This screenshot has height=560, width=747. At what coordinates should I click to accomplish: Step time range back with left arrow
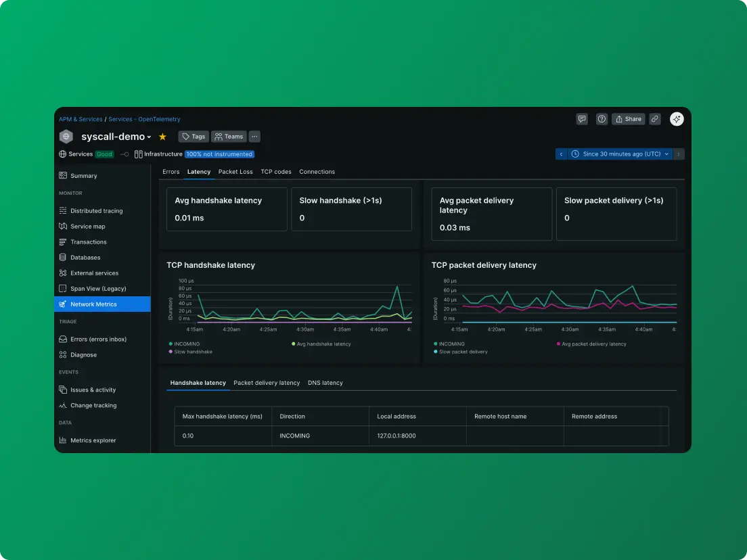[561, 154]
